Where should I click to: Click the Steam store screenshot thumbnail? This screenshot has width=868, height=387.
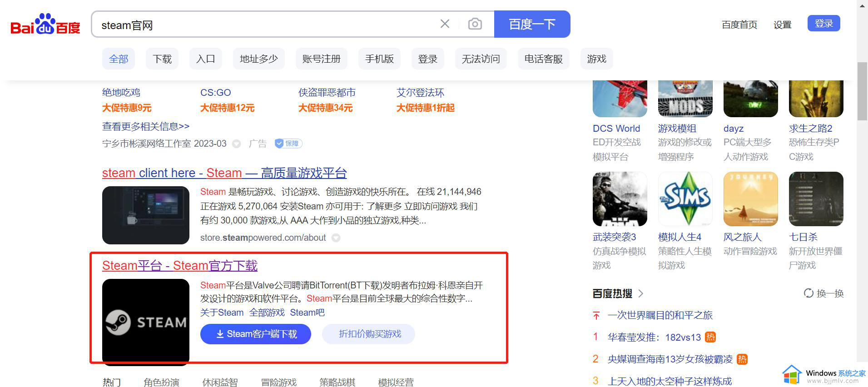click(x=146, y=215)
